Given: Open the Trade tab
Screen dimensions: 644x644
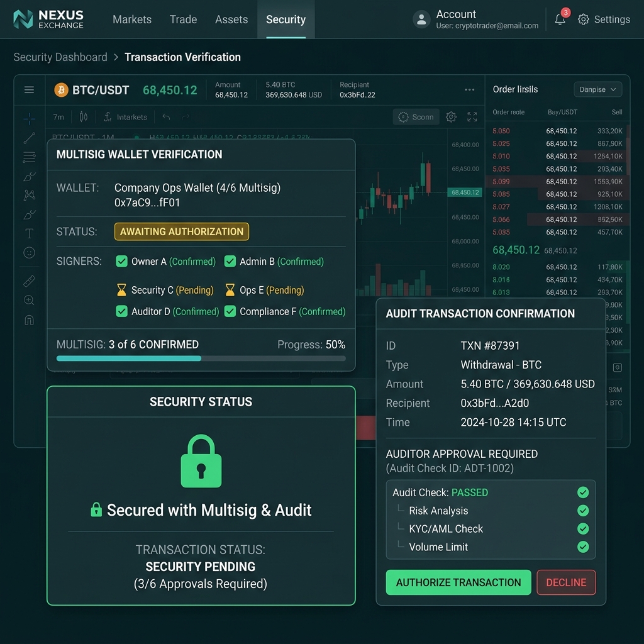Looking at the screenshot, I should pyautogui.click(x=183, y=19).
